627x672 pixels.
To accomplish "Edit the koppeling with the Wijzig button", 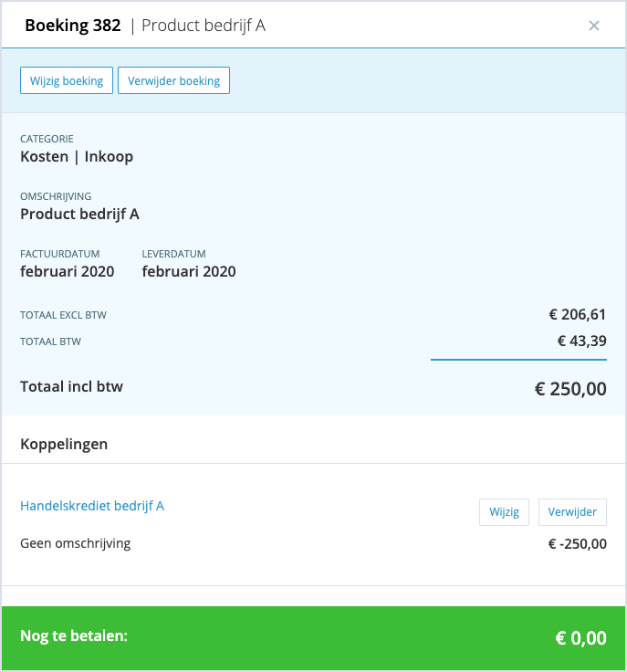I will [504, 511].
